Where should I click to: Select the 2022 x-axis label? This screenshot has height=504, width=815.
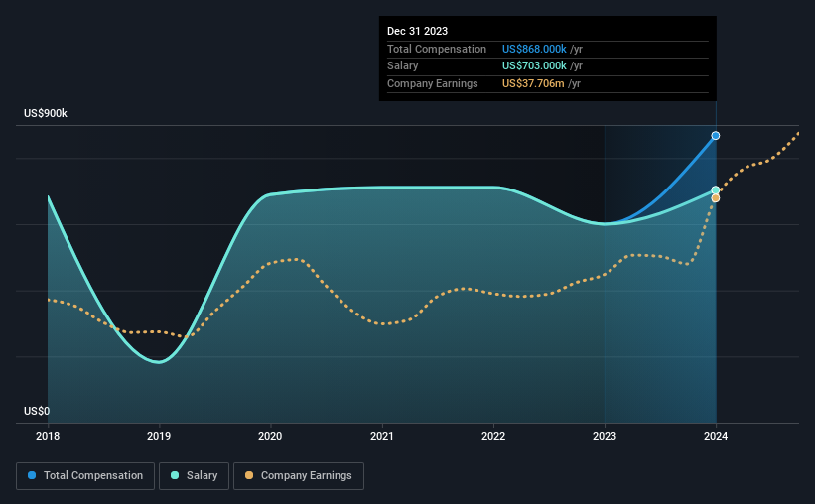492,436
